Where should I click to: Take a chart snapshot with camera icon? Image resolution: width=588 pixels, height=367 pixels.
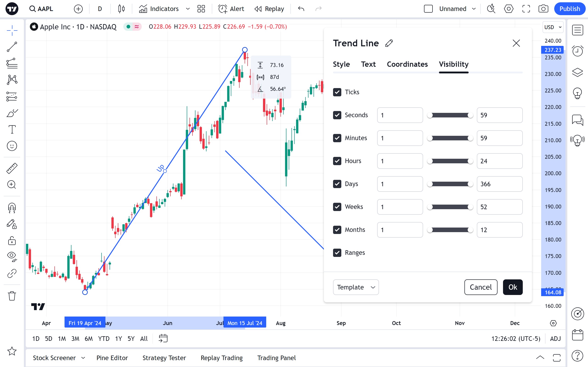(x=543, y=9)
